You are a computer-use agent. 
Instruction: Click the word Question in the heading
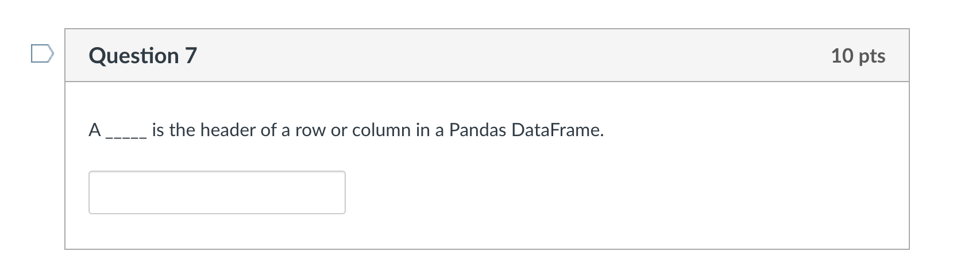click(x=134, y=56)
